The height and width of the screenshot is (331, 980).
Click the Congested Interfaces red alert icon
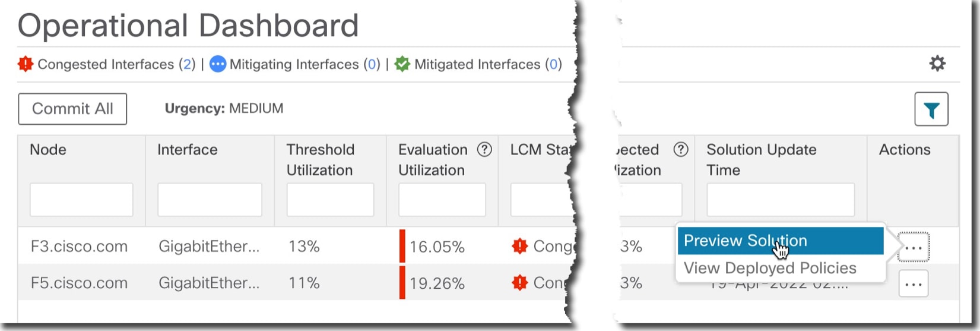pos(26,64)
